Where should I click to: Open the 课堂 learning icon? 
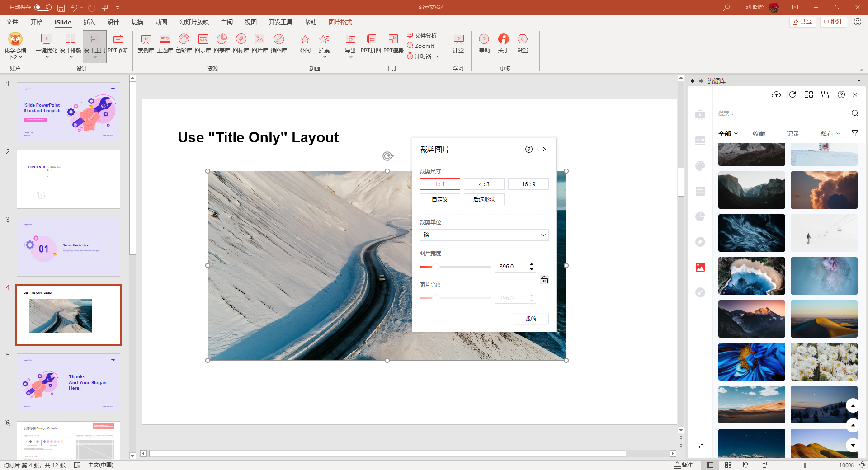point(458,44)
